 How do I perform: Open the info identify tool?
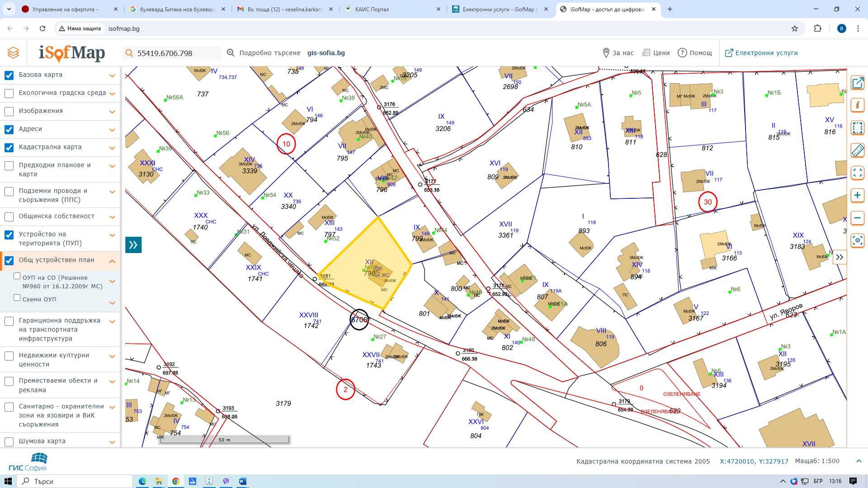pyautogui.click(x=858, y=105)
